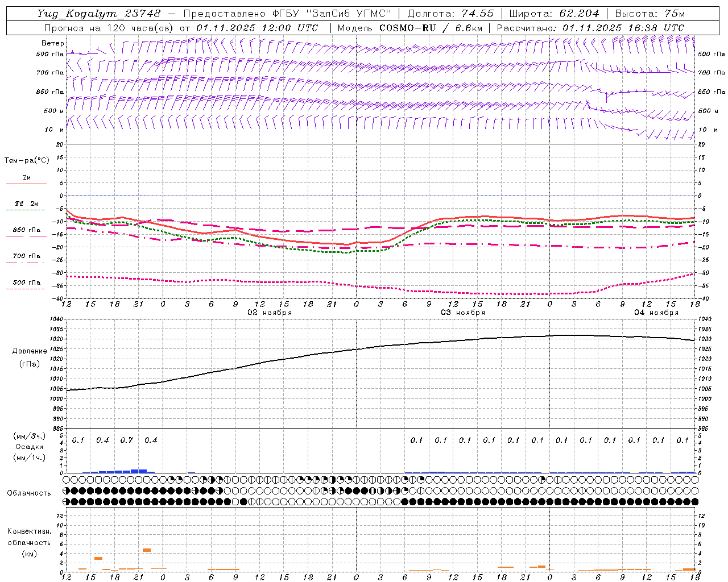This screenshot has width=728, height=582.
Task: Click the solid line sample under '2м' legend
Action: pos(26,184)
